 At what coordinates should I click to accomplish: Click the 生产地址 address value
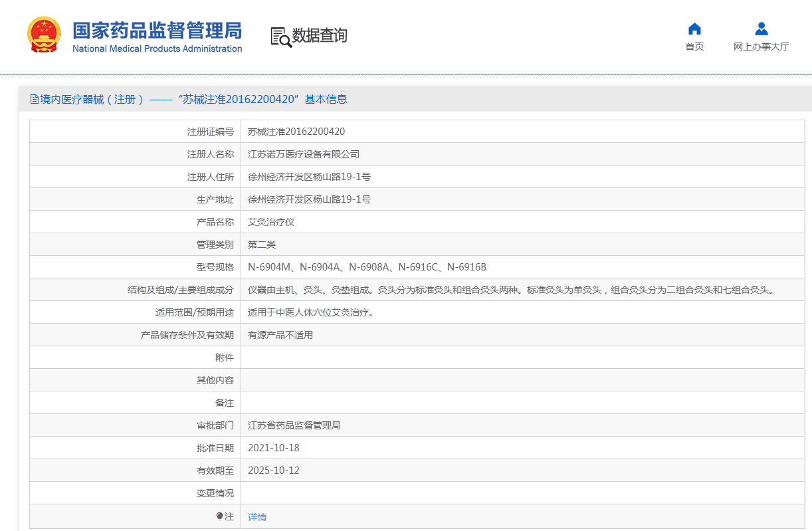(309, 199)
